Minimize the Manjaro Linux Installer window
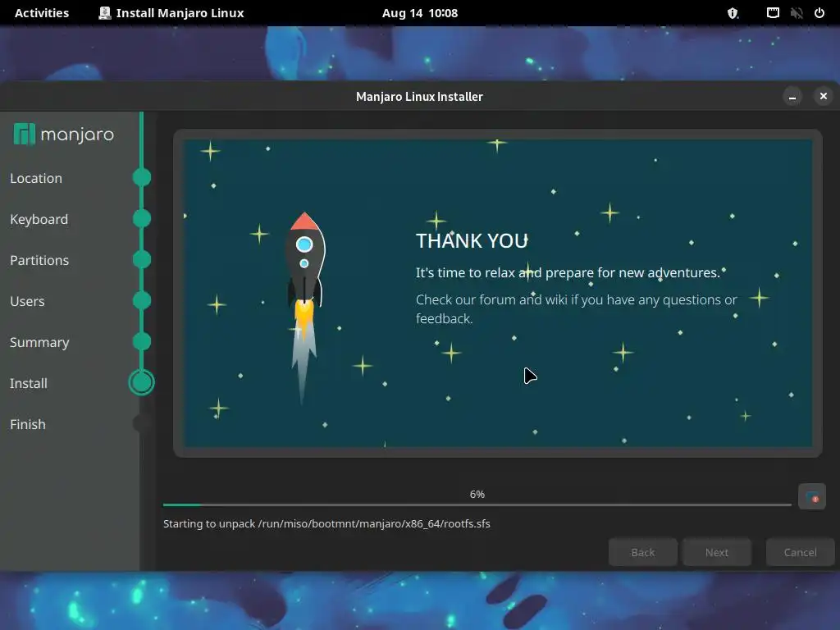The height and width of the screenshot is (630, 840). pyautogui.click(x=792, y=97)
